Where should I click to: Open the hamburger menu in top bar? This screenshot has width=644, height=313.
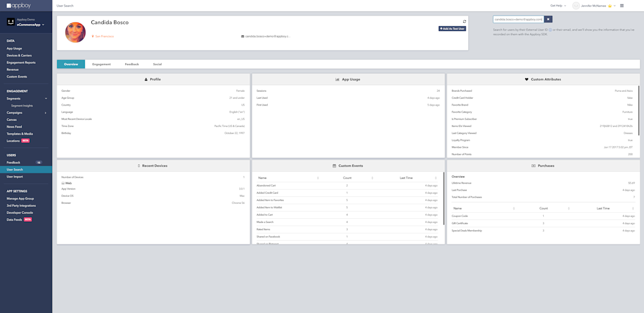[622, 6]
